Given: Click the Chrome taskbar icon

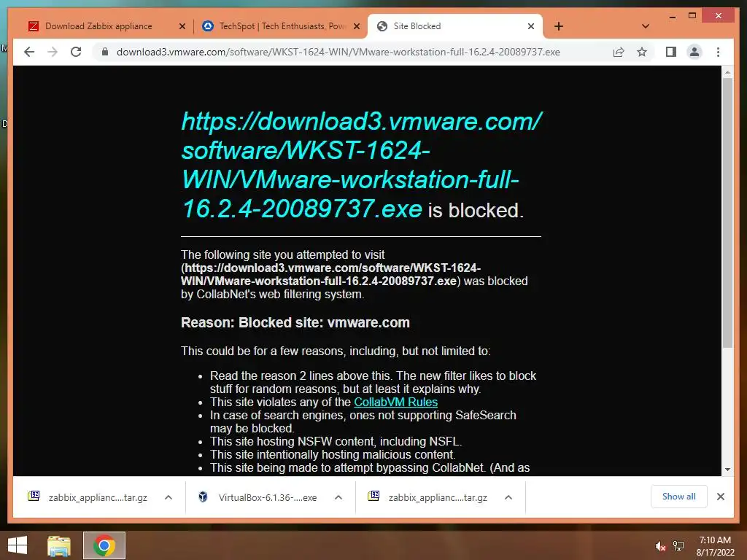Looking at the screenshot, I should 104,545.
